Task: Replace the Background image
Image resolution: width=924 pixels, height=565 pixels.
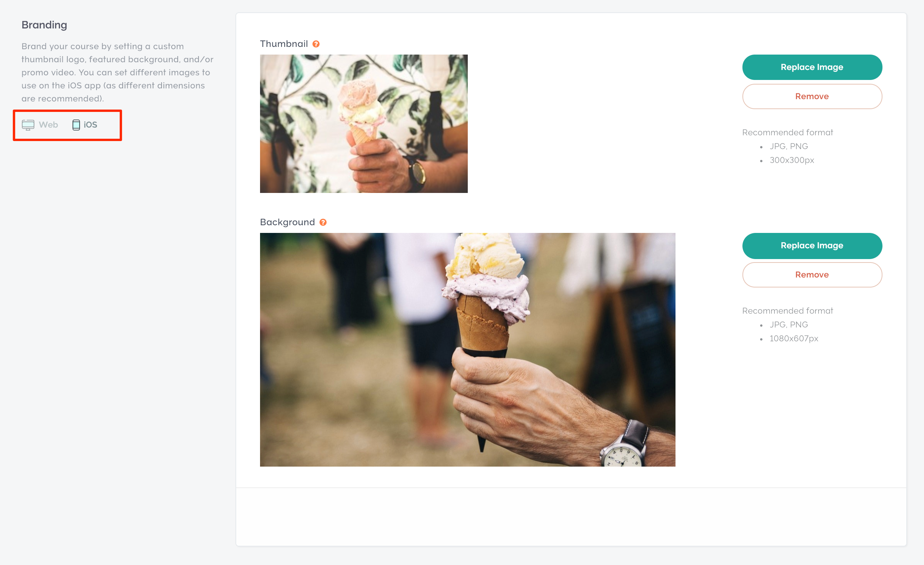Action: click(x=812, y=246)
